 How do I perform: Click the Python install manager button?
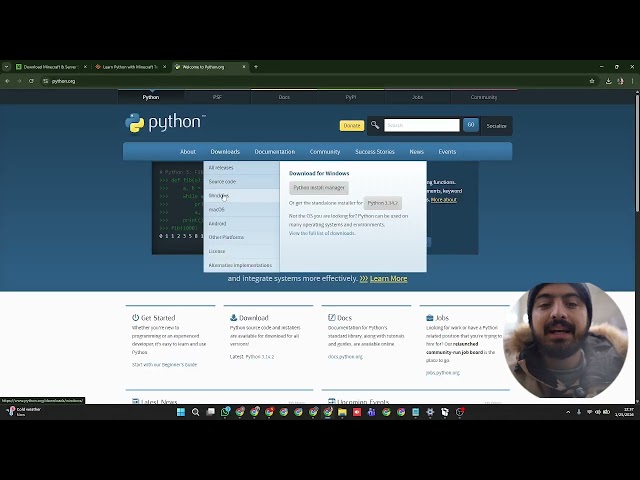319,188
